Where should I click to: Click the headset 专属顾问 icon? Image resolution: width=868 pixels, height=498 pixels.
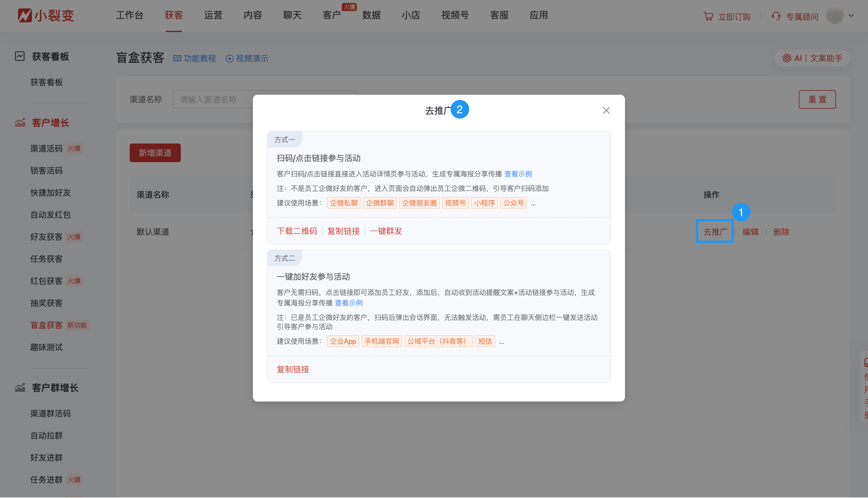click(x=775, y=16)
